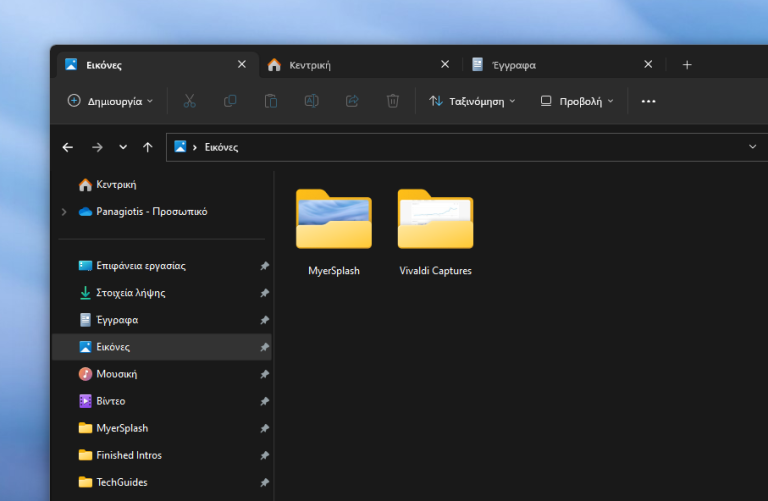Image resolution: width=768 pixels, height=501 pixels.
Task: Open recent locations chevron beside forward arrow
Action: tap(123, 147)
